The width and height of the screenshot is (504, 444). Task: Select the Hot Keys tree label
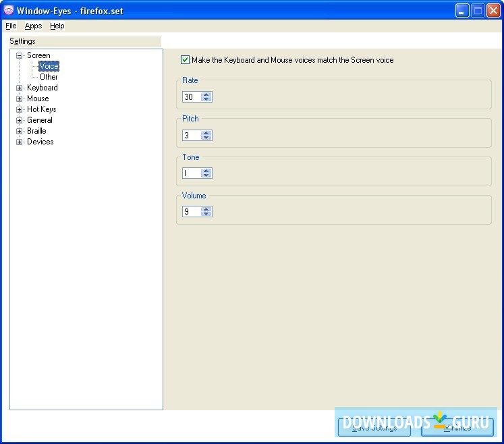point(42,109)
